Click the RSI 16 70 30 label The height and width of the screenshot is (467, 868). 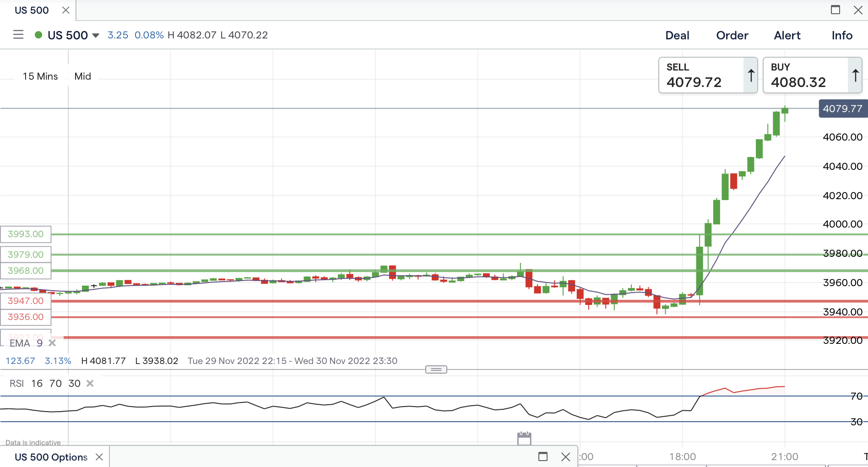point(45,383)
